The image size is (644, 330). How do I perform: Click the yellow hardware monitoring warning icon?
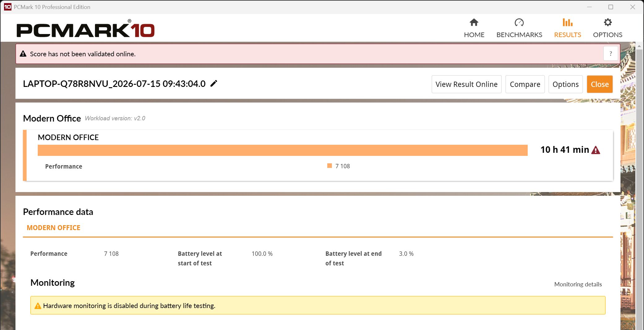(38, 306)
